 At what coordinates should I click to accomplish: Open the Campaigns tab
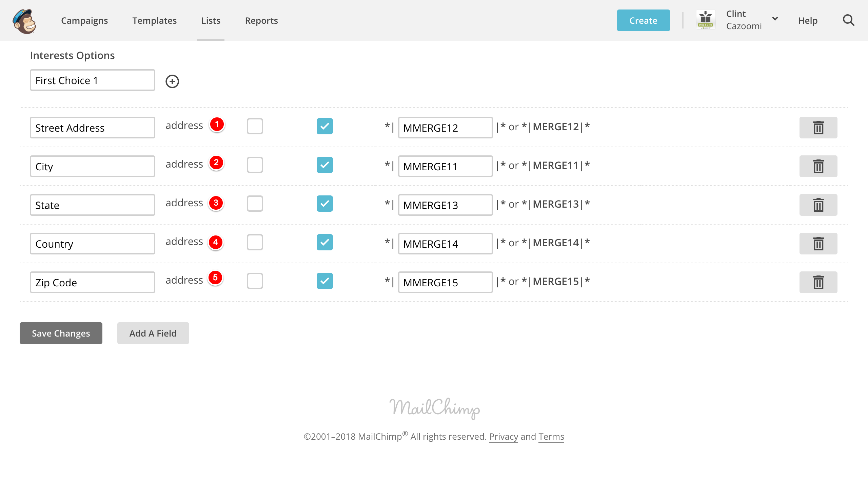(84, 20)
